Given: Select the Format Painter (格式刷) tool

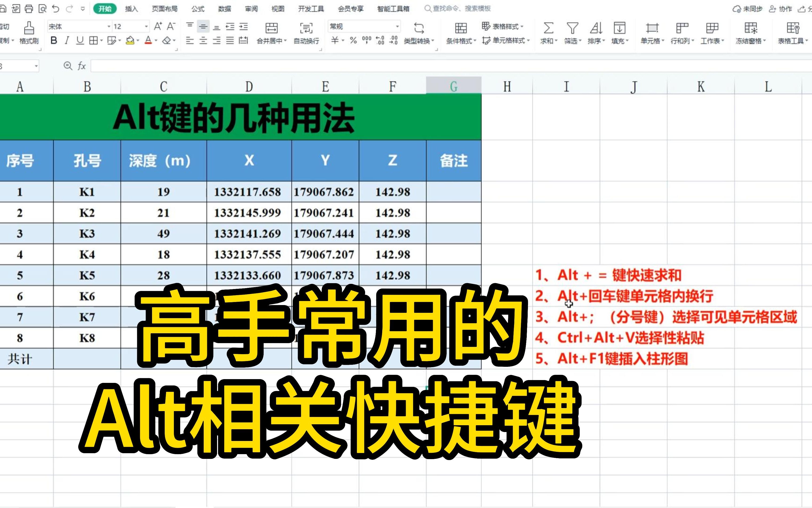Looking at the screenshot, I should [29, 33].
